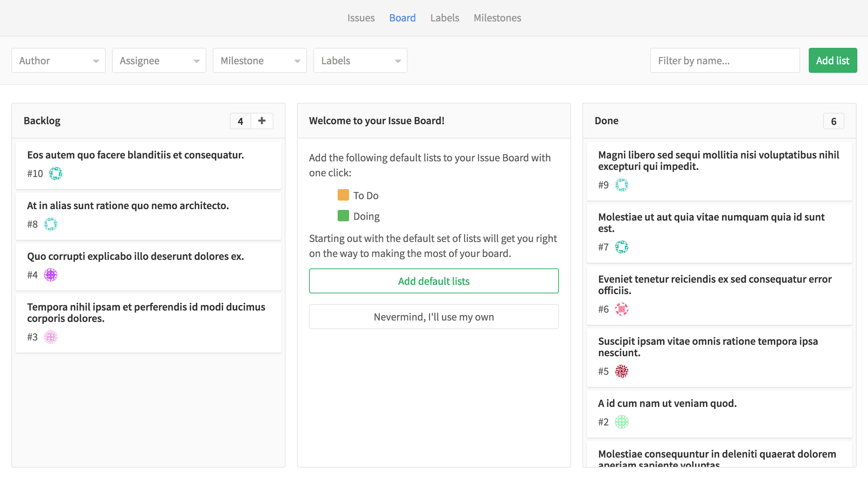
Task: Click the pink avatar on issue #6
Action: pos(621,309)
